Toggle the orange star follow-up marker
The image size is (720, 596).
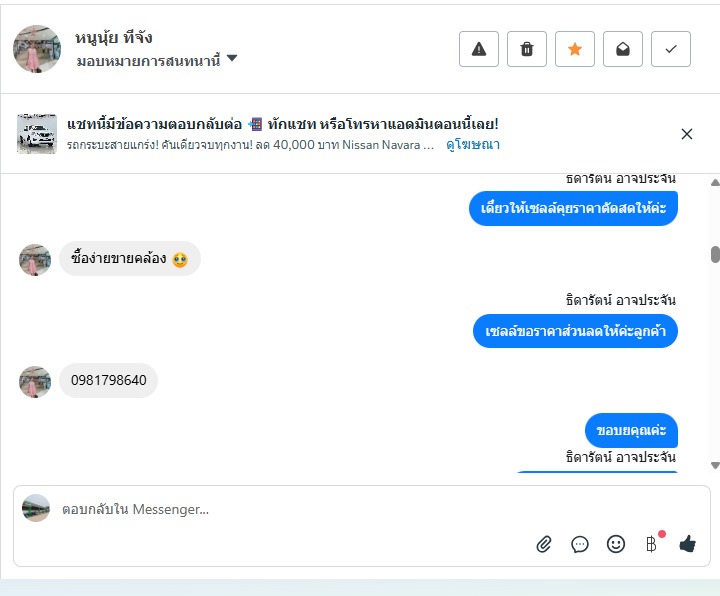click(x=575, y=49)
